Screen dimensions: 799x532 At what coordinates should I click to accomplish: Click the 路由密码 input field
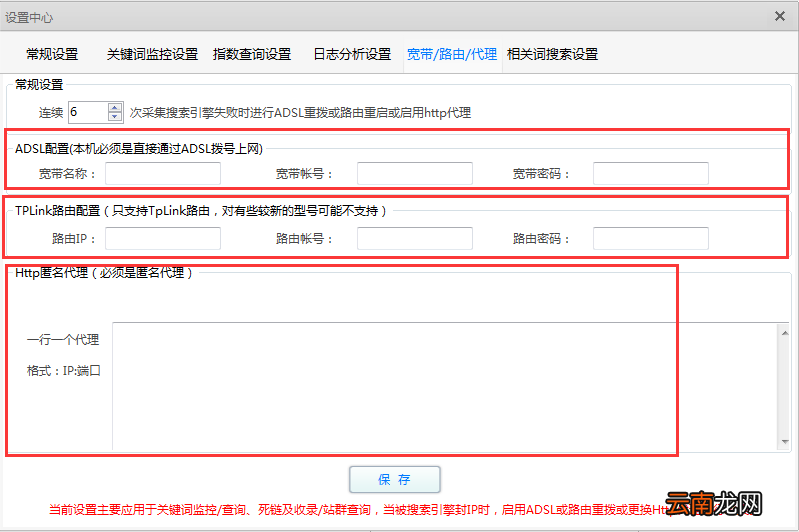click(x=651, y=238)
